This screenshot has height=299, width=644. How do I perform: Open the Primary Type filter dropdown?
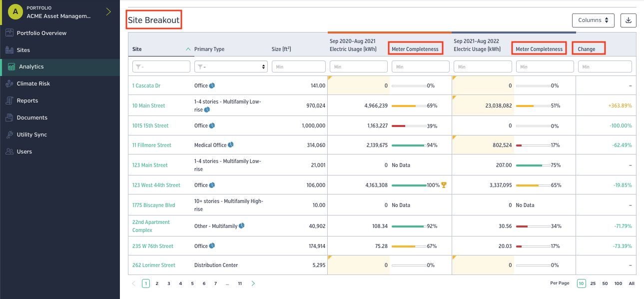[x=231, y=66]
